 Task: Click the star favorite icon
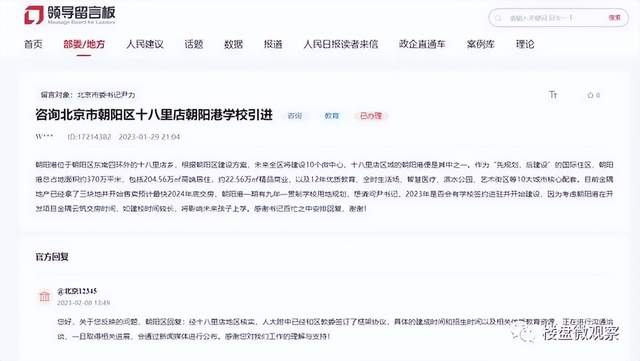(x=590, y=95)
